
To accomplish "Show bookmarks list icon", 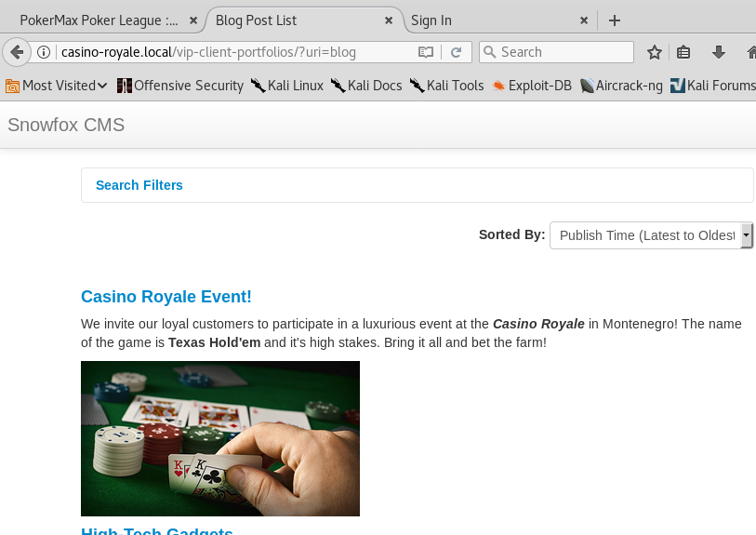I will click(x=683, y=52).
